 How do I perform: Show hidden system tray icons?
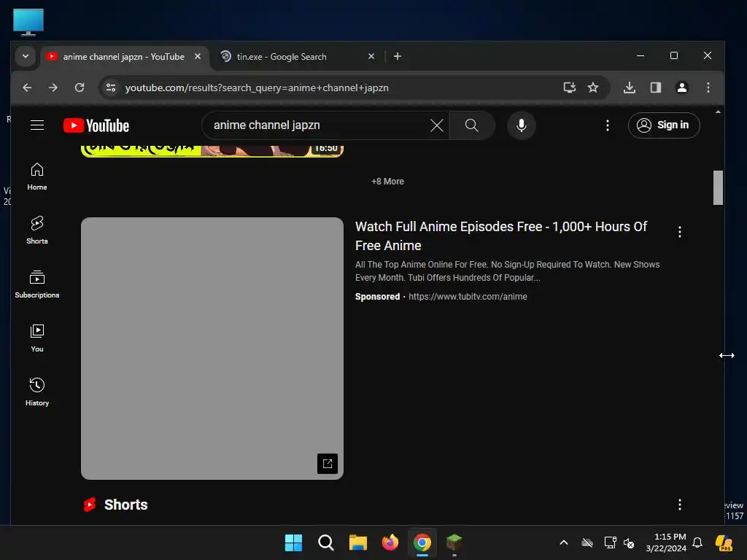pos(564,542)
